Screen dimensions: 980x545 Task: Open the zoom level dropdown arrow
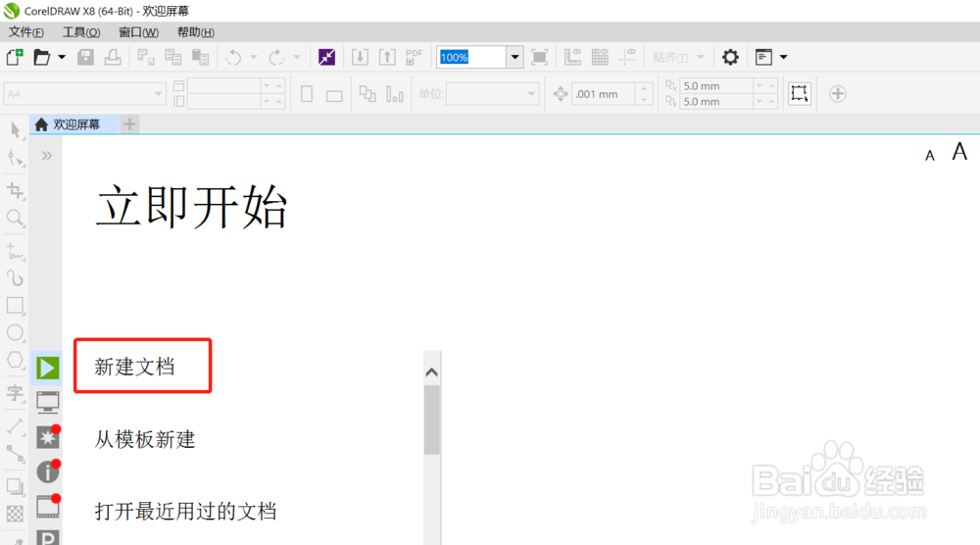pos(515,58)
